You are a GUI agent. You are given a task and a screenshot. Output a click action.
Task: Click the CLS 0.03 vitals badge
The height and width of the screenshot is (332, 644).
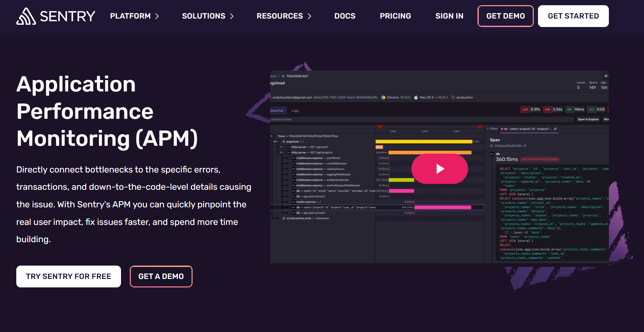click(x=597, y=109)
